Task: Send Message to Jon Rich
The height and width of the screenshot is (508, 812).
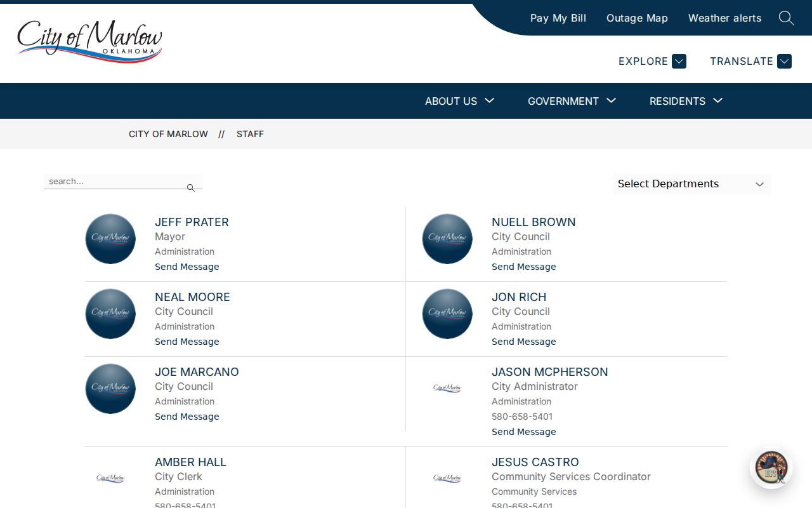Action: coord(524,342)
